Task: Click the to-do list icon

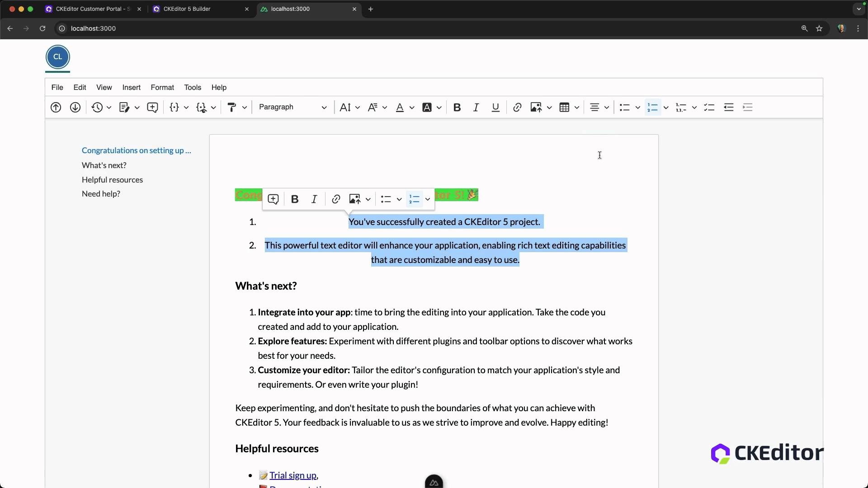Action: [709, 108]
